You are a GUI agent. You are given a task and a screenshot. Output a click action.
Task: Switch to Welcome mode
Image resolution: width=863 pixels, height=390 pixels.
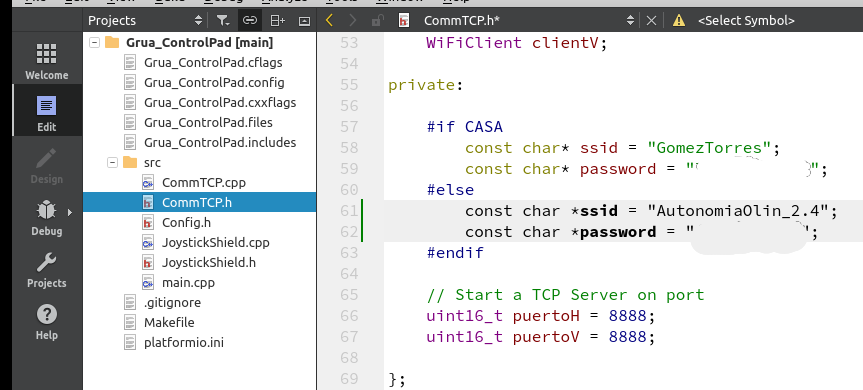[x=47, y=62]
